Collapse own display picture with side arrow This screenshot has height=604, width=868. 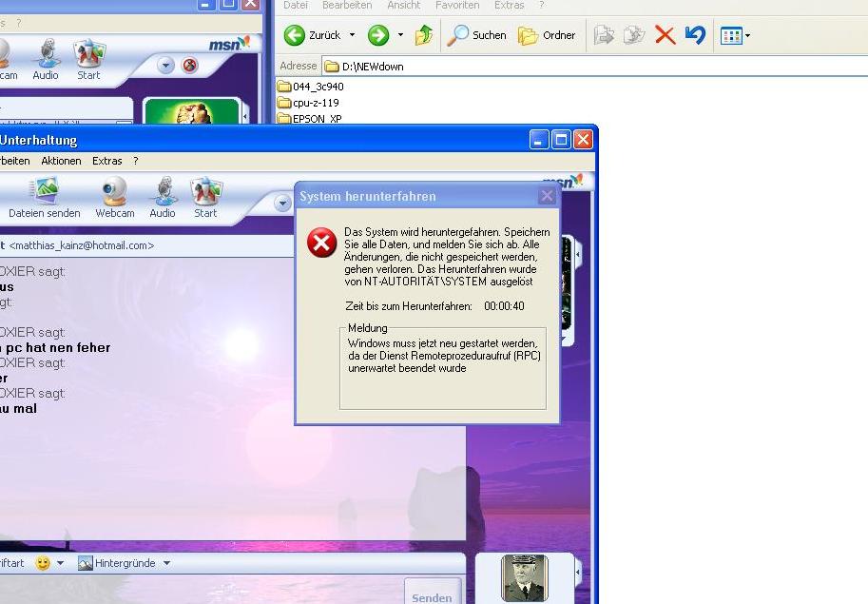pos(578,573)
